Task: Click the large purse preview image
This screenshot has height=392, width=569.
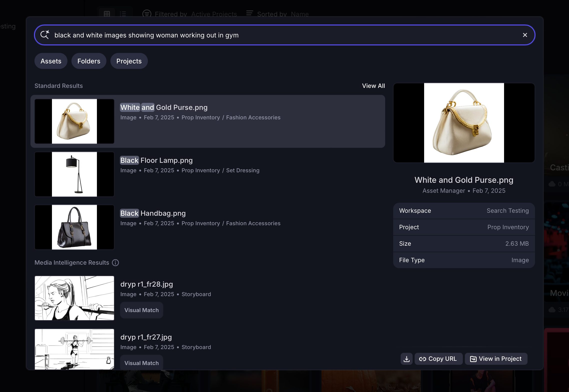Action: 464,123
